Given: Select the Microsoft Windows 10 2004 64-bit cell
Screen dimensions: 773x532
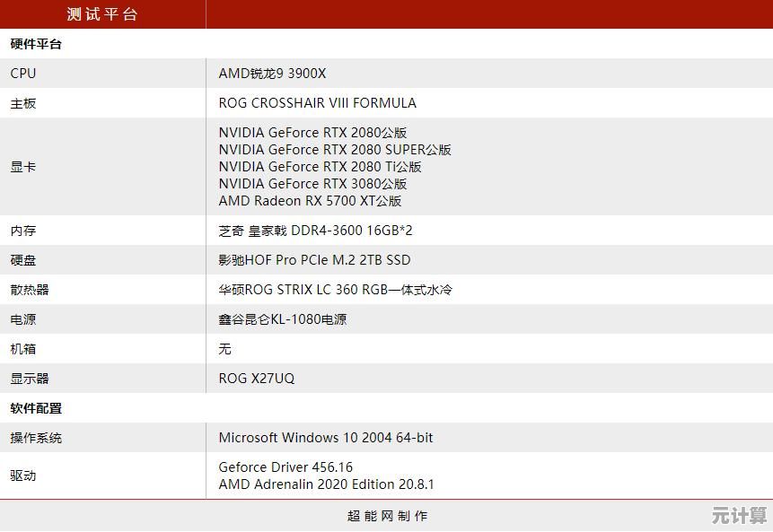Looking at the screenshot, I should point(326,438).
